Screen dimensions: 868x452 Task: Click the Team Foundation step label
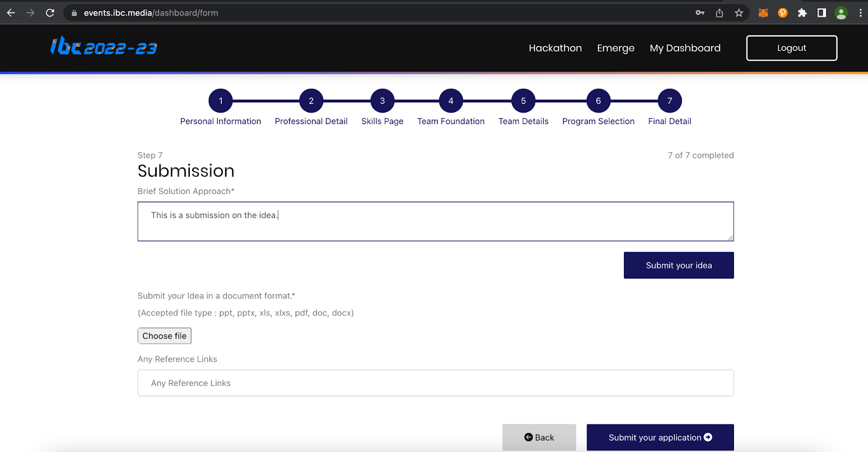pos(451,121)
